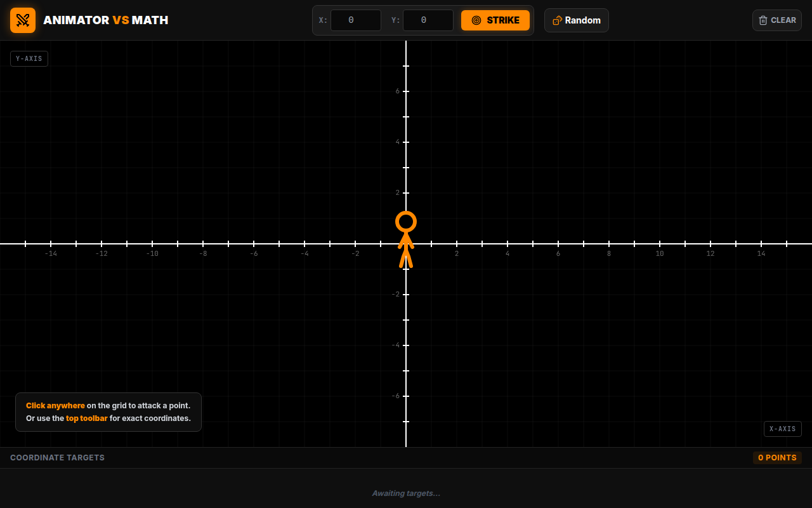Generate a Random target point

pos(577,20)
